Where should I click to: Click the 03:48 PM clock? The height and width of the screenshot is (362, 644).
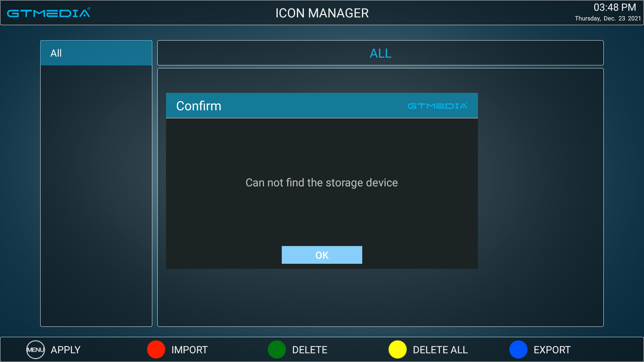615,8
